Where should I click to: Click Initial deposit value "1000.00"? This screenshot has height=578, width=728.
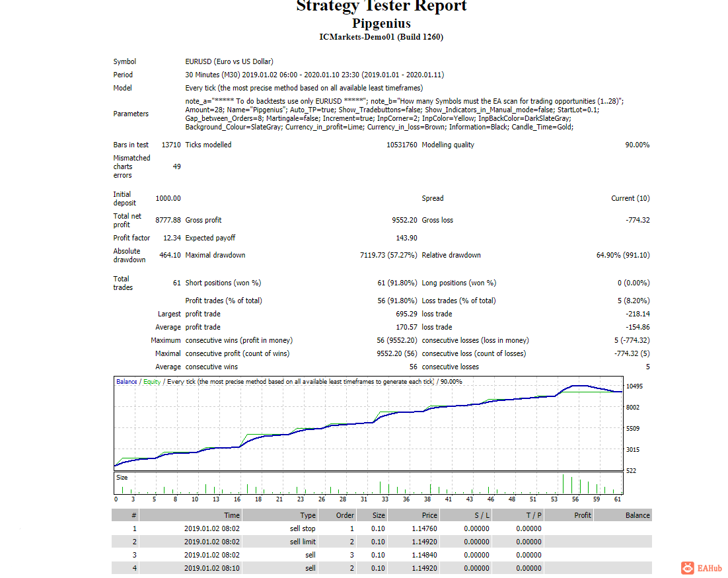click(x=168, y=198)
